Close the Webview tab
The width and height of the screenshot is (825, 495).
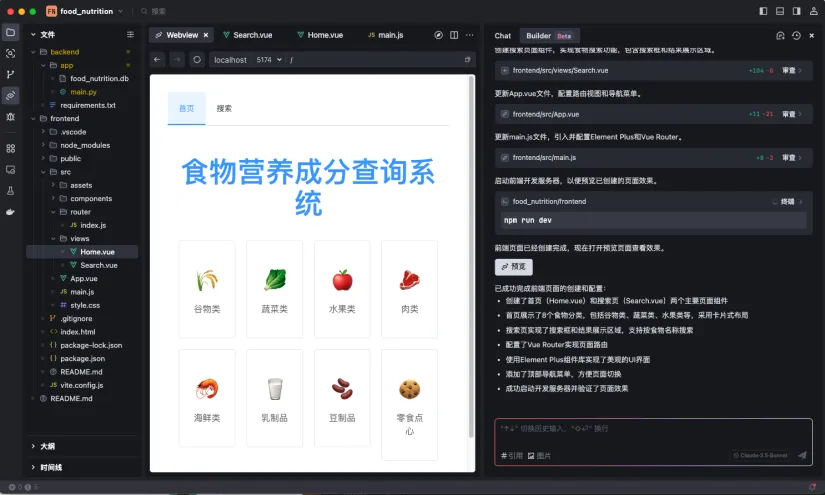[206, 35]
